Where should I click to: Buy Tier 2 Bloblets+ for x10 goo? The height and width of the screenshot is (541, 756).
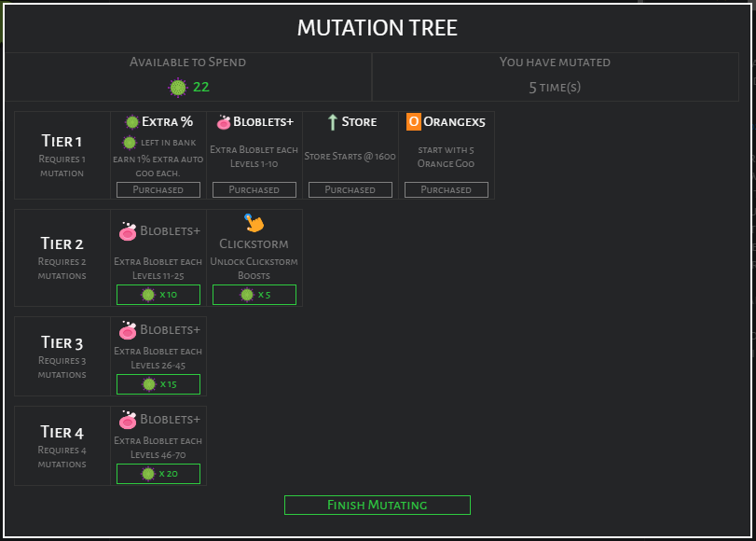pyautogui.click(x=158, y=295)
